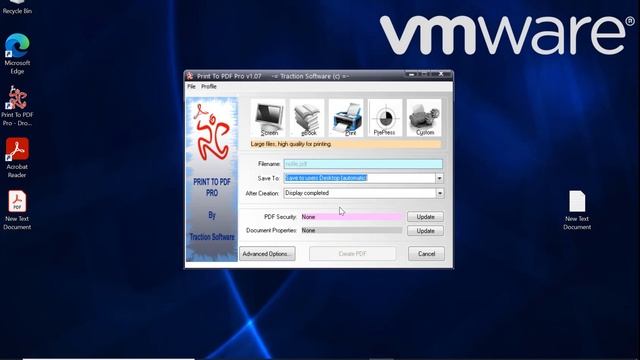The width and height of the screenshot is (640, 360).
Task: Click the PDF Security 'None' pink field
Action: coord(351,217)
